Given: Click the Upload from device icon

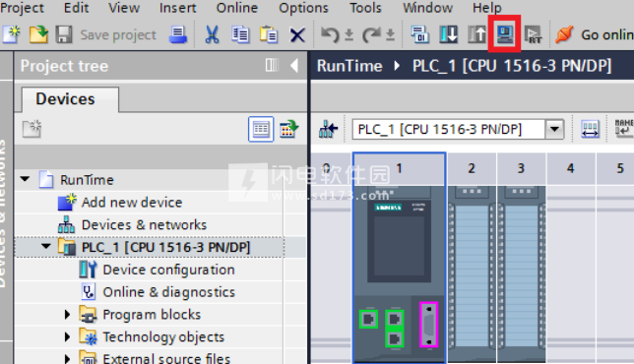Looking at the screenshot, I should [476, 34].
